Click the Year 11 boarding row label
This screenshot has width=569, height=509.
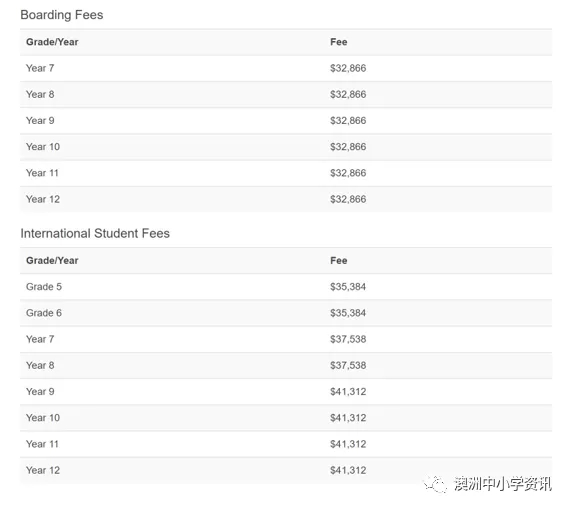point(42,173)
